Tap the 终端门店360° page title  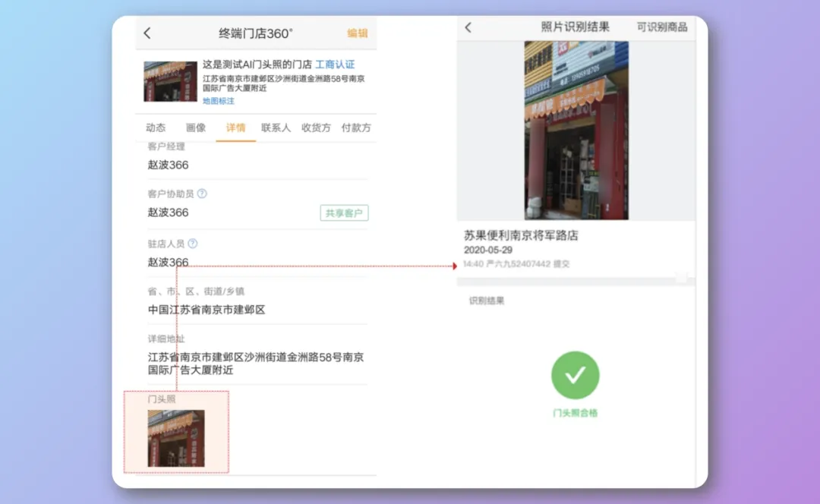point(256,33)
